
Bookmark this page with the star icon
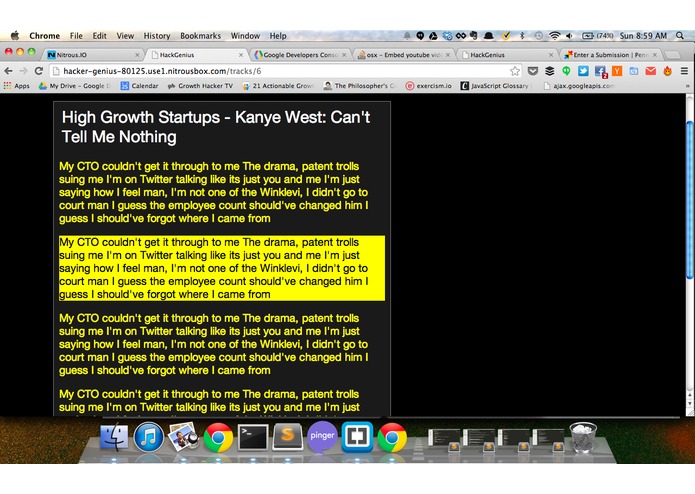pyautogui.click(x=515, y=71)
